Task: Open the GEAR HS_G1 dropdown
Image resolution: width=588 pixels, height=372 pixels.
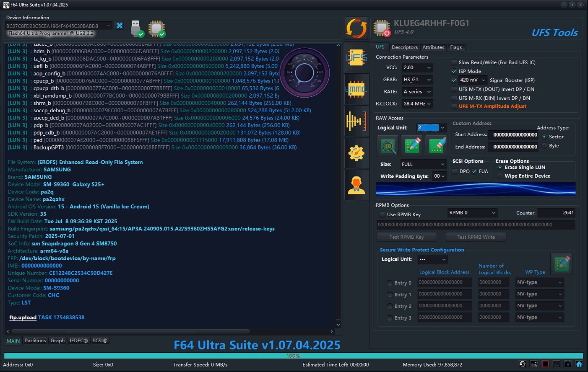Action: pyautogui.click(x=417, y=80)
